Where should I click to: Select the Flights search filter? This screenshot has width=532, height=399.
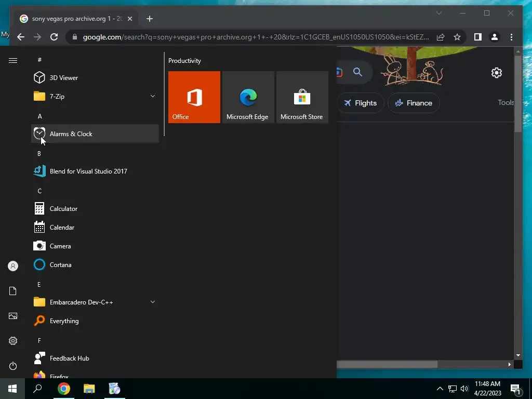(x=361, y=103)
